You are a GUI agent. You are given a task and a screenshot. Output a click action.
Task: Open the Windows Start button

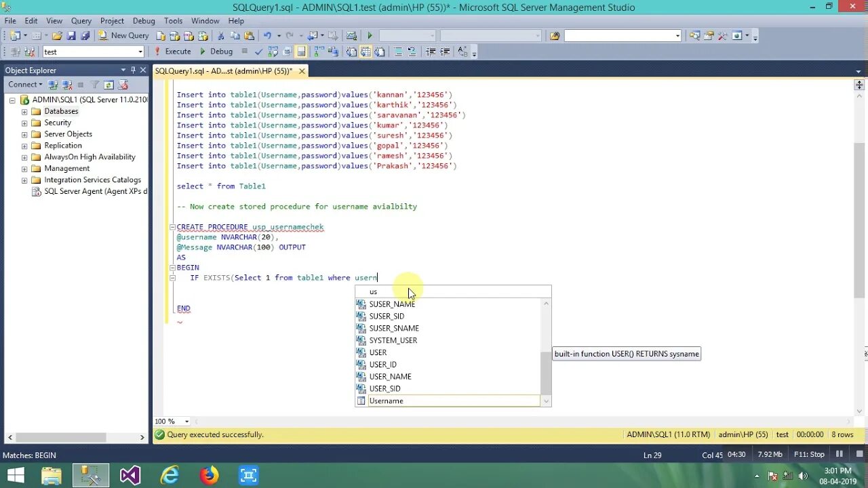point(16,475)
